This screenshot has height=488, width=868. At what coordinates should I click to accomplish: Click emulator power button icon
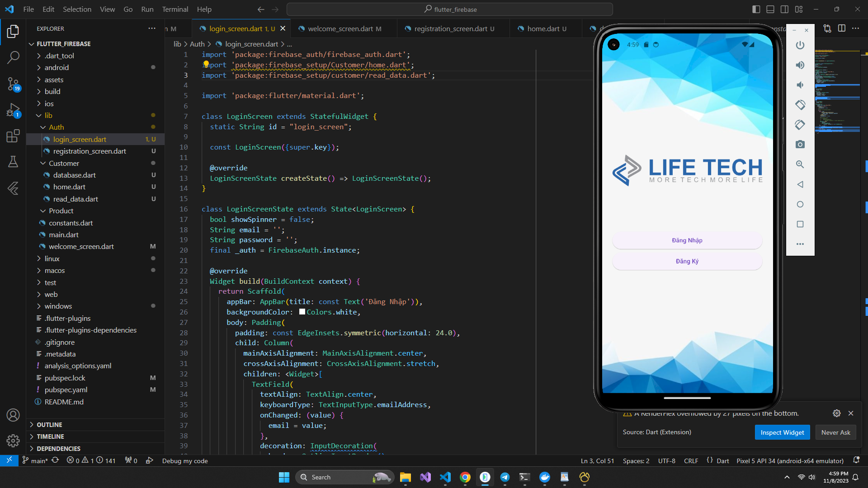click(x=800, y=45)
